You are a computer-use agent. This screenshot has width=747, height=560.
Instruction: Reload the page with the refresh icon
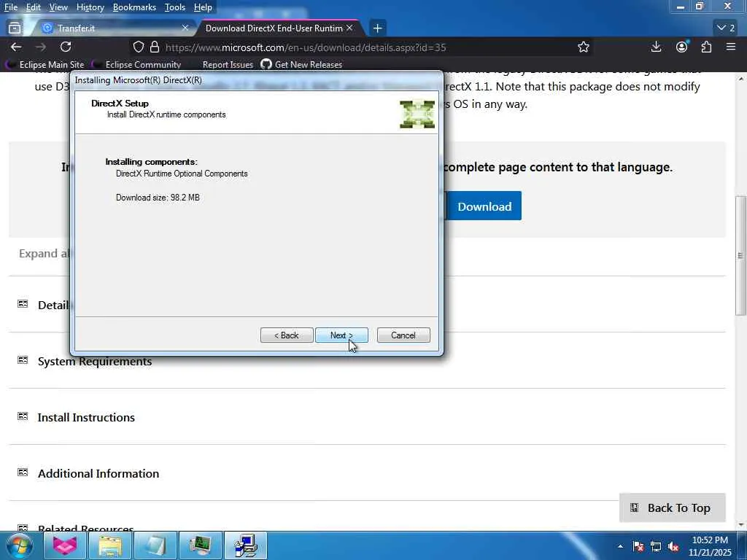click(66, 47)
